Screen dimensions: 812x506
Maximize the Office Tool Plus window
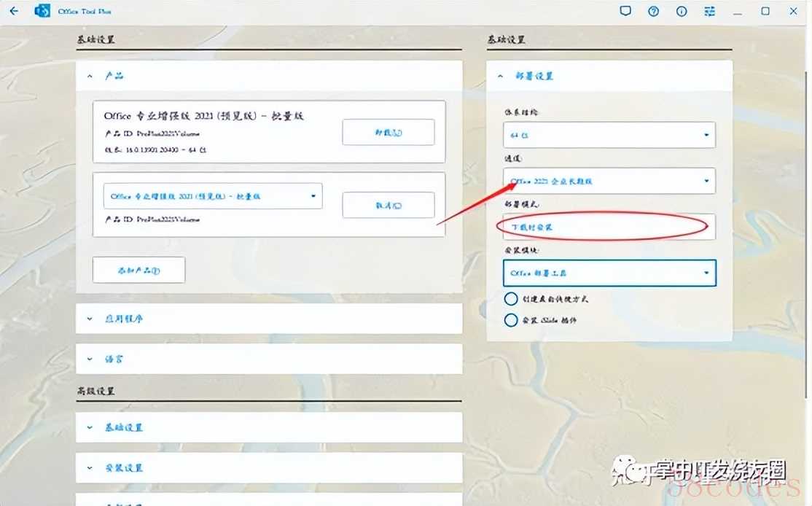765,11
